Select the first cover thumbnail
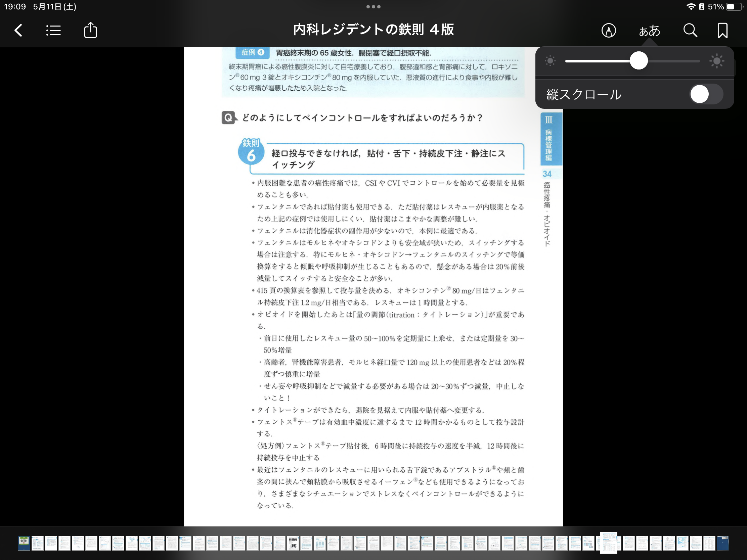Viewport: 747px width, 560px height. [24, 543]
